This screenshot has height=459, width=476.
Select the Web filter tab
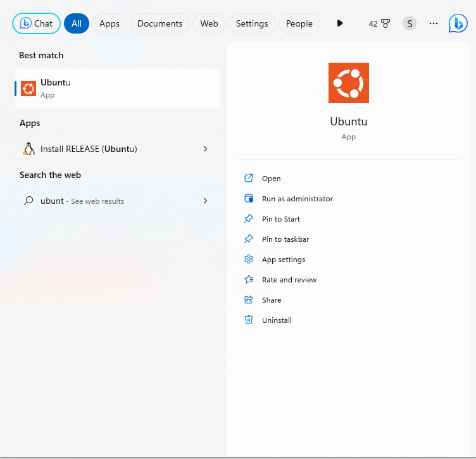pyautogui.click(x=209, y=23)
